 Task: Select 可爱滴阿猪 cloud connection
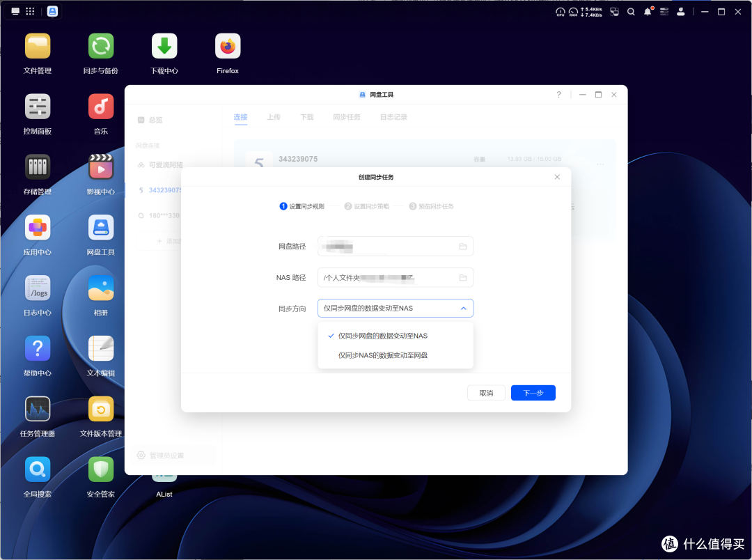point(160,164)
